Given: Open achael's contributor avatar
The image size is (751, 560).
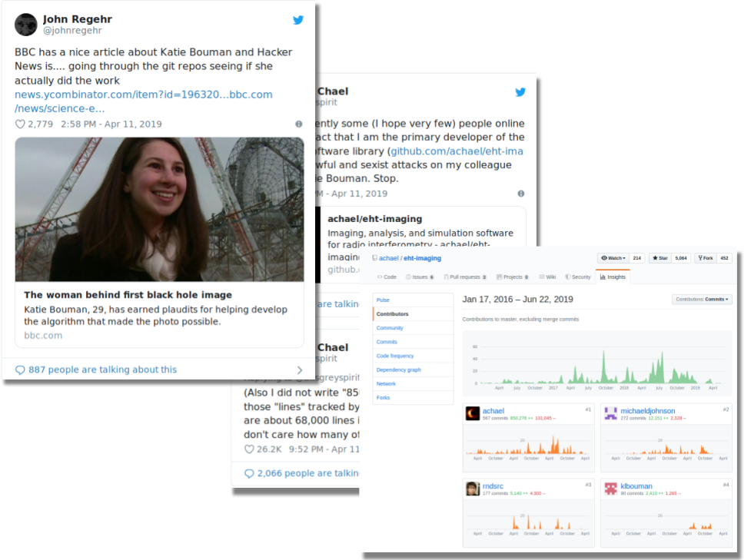Looking at the screenshot, I should coord(473,413).
